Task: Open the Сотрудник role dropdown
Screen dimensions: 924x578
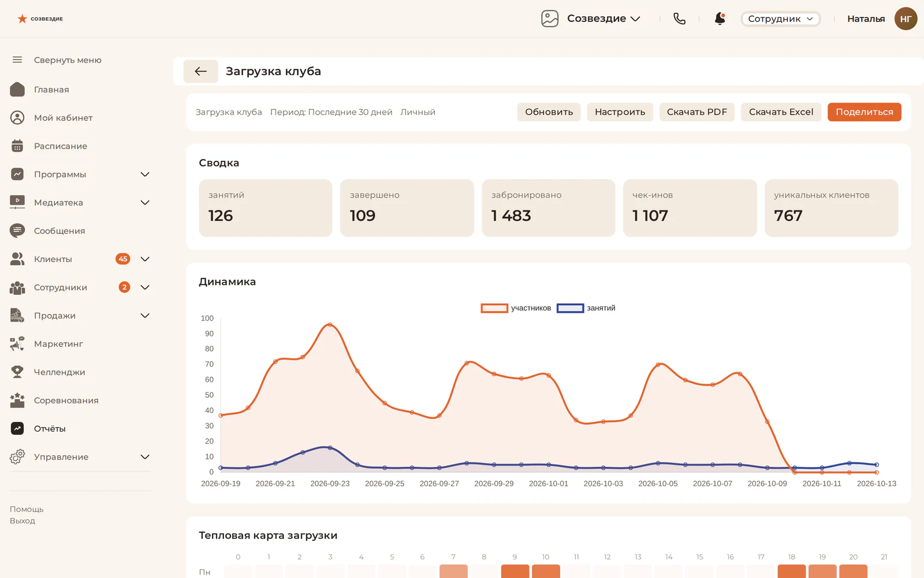Action: pyautogui.click(x=780, y=18)
